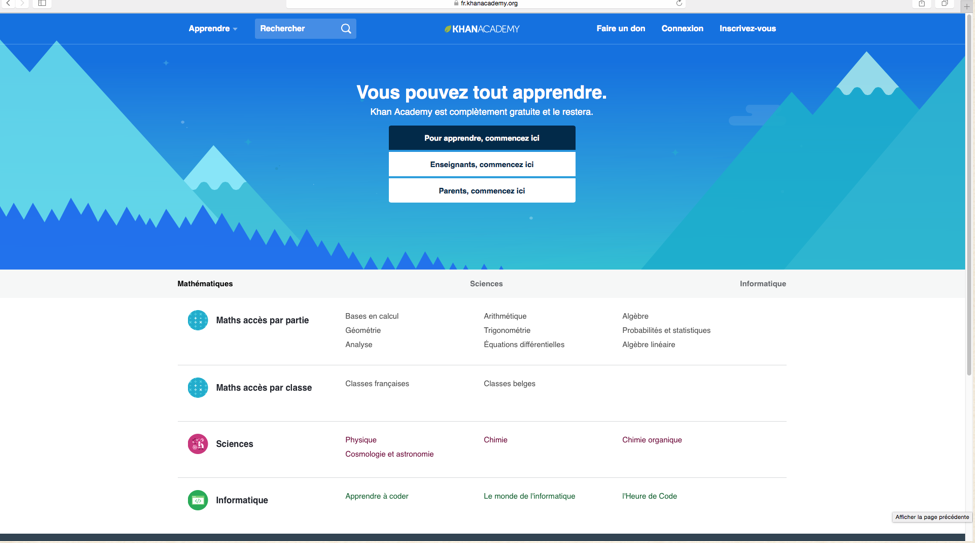Expand the Apprendre dropdown menu
Screen dimensions: 975x543
[x=213, y=29]
